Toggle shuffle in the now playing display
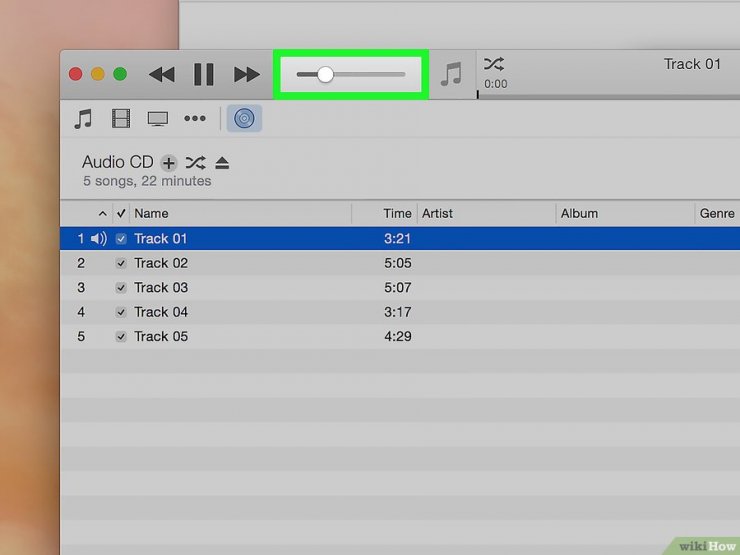This screenshot has width=740, height=555. 494,64
